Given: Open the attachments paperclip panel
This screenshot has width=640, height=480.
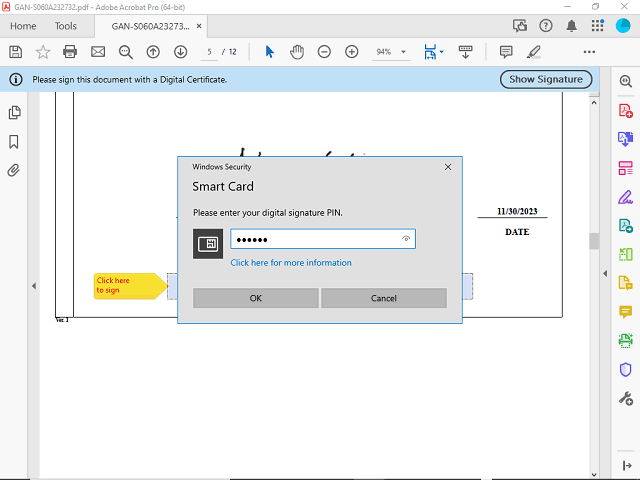Looking at the screenshot, I should [x=13, y=170].
